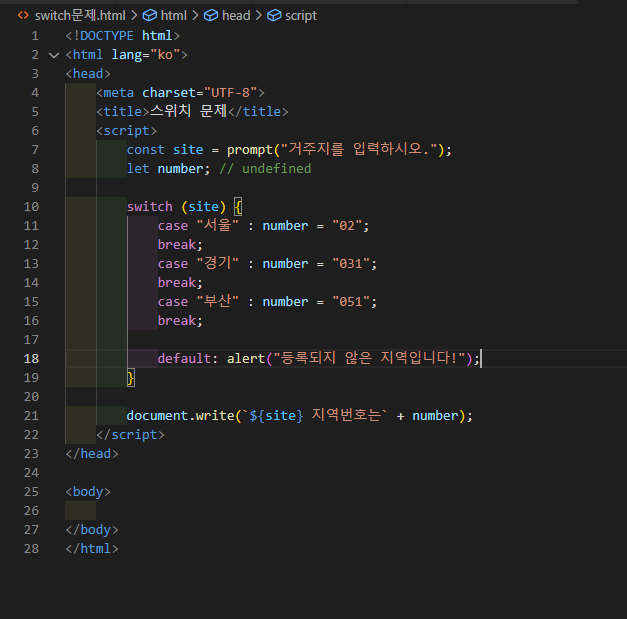This screenshot has height=619, width=627.
Task: Click the opening brace after switch (site)
Action: (238, 207)
